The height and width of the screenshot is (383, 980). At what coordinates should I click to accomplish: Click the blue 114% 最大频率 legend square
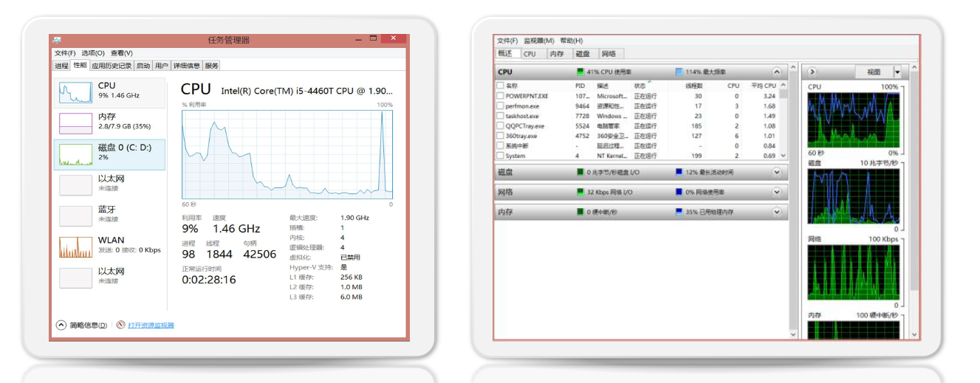point(679,72)
